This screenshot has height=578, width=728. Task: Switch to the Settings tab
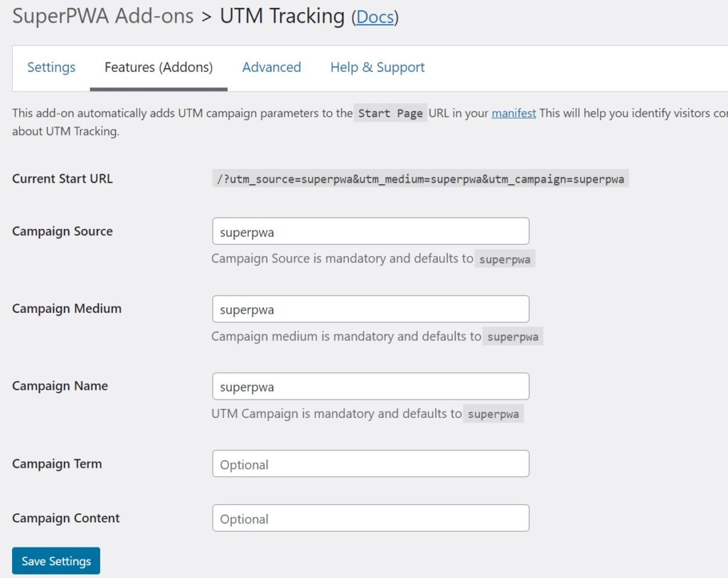51,68
